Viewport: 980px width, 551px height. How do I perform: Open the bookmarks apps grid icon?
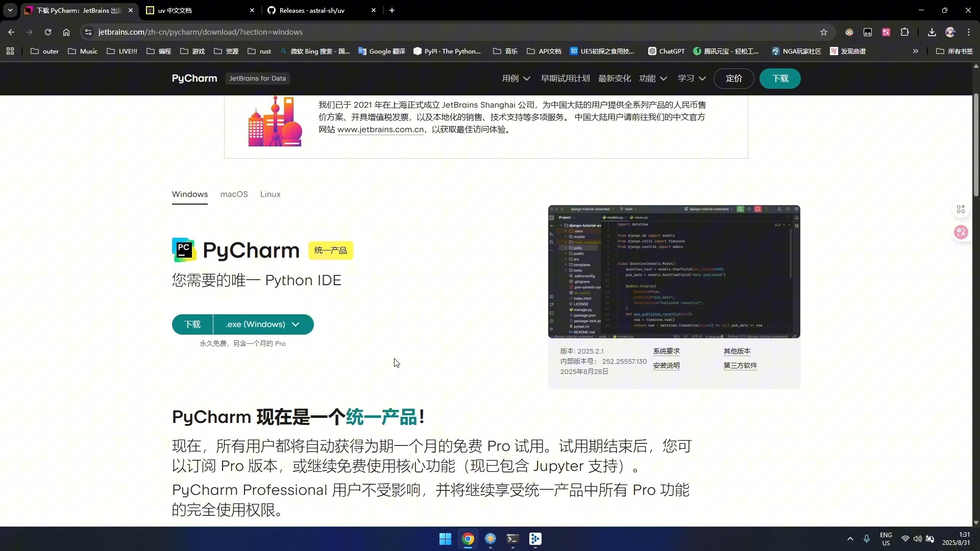[x=10, y=51]
